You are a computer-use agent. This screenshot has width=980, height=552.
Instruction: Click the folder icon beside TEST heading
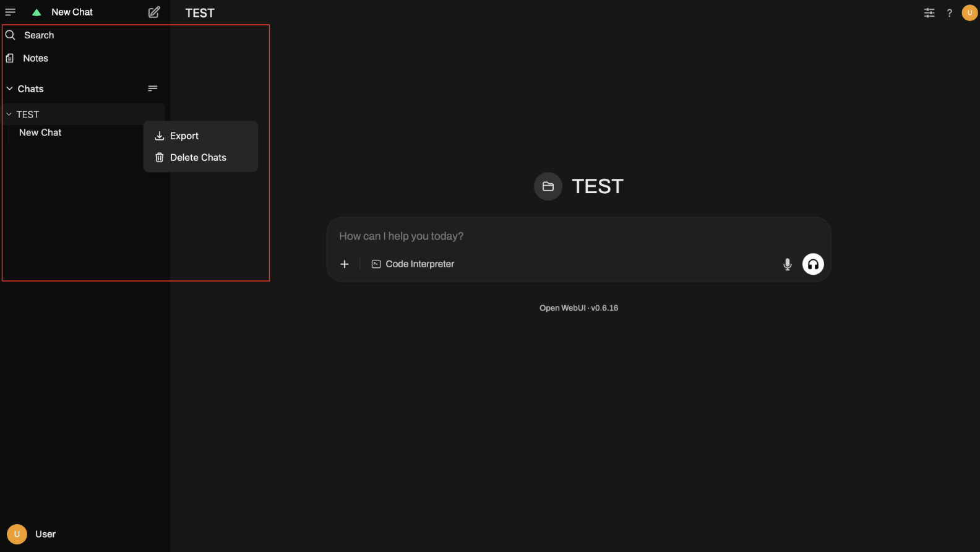click(x=548, y=186)
